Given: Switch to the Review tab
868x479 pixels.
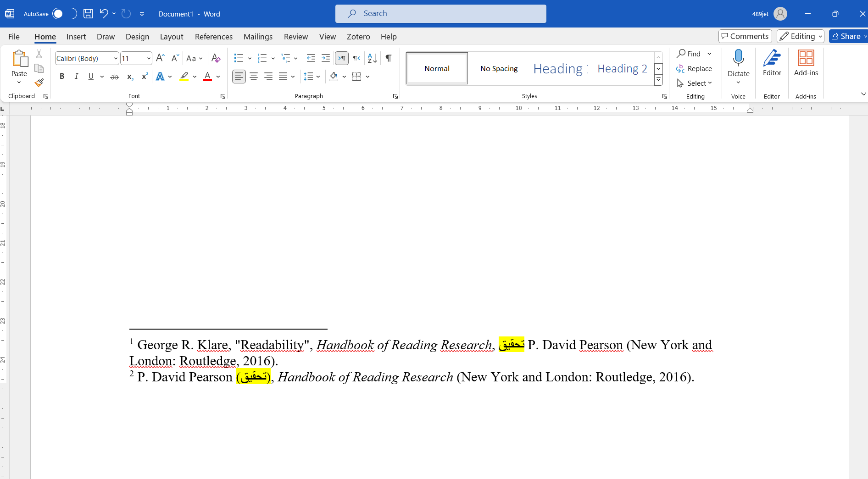Looking at the screenshot, I should [x=296, y=37].
